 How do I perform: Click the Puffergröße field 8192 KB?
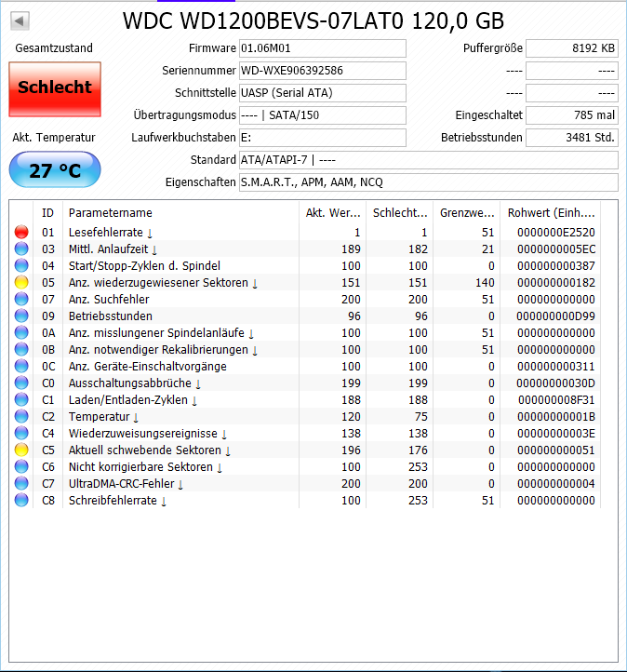[572, 48]
